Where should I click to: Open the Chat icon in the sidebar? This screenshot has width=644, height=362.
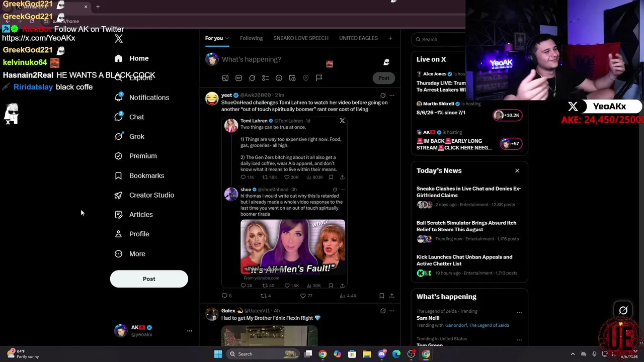click(118, 117)
